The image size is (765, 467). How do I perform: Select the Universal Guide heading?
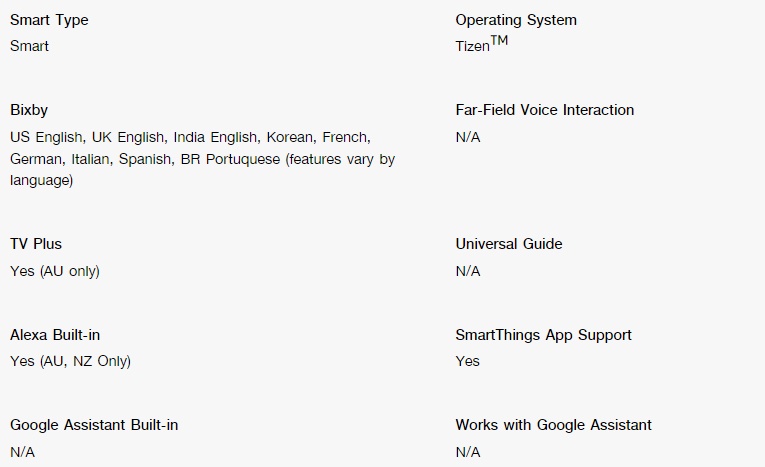coord(509,244)
